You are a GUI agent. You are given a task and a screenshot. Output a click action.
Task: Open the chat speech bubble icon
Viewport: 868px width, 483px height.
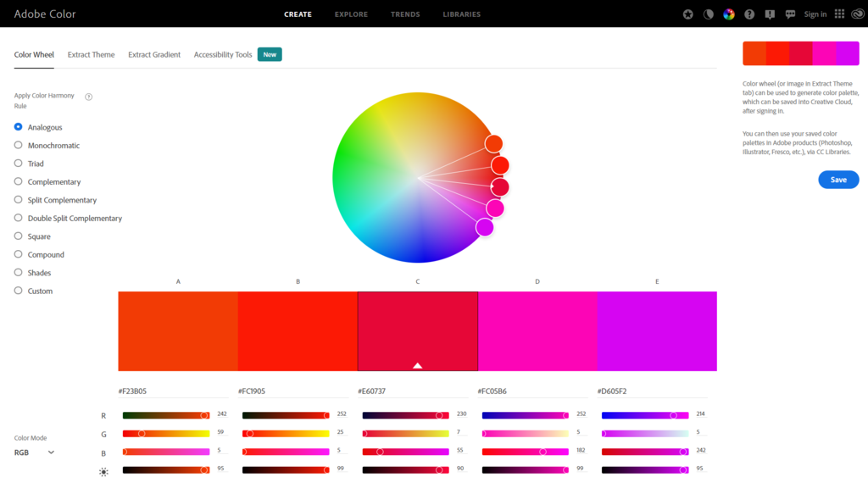791,14
